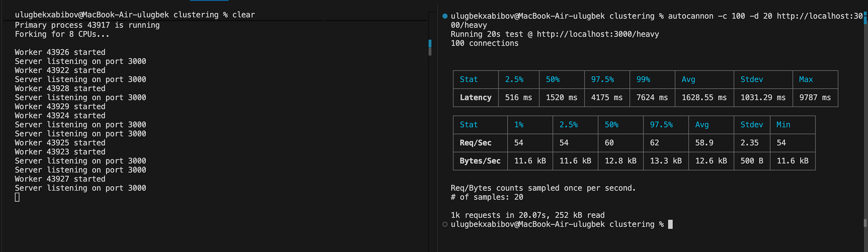Click the blue command-success dot beside autocannon command
868x252 pixels.
(445, 16)
